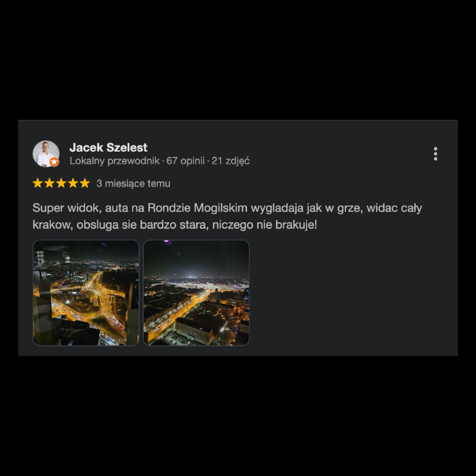This screenshot has height=476, width=476.
Task: Open the reviewer name Jacek Szelest
Action: coord(109,147)
